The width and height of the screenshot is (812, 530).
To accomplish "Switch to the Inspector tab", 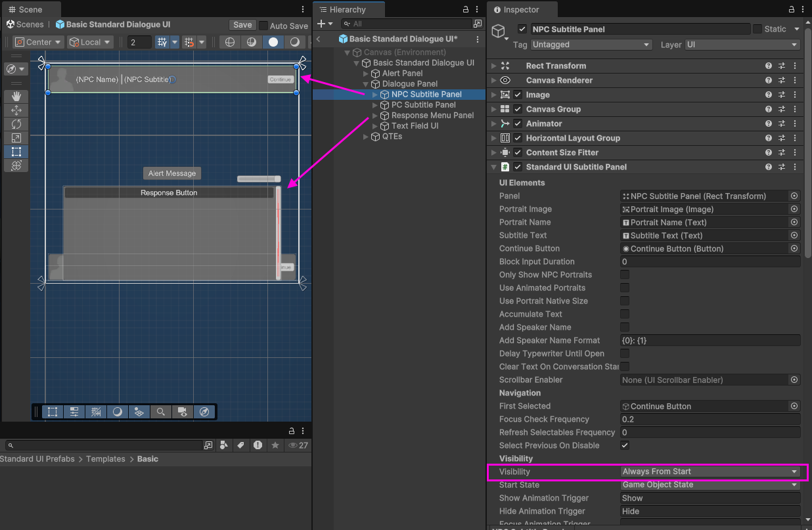I will point(522,10).
